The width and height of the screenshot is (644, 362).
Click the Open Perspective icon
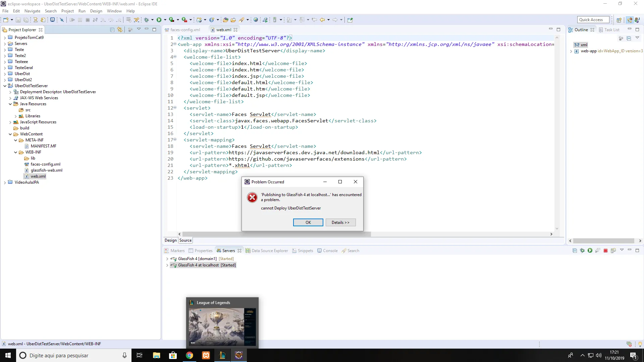[x=619, y=20]
